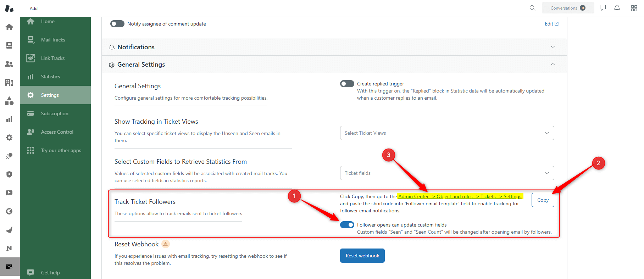Open the notifications bell icon
Viewport: 644px width, 279px height.
click(617, 8)
